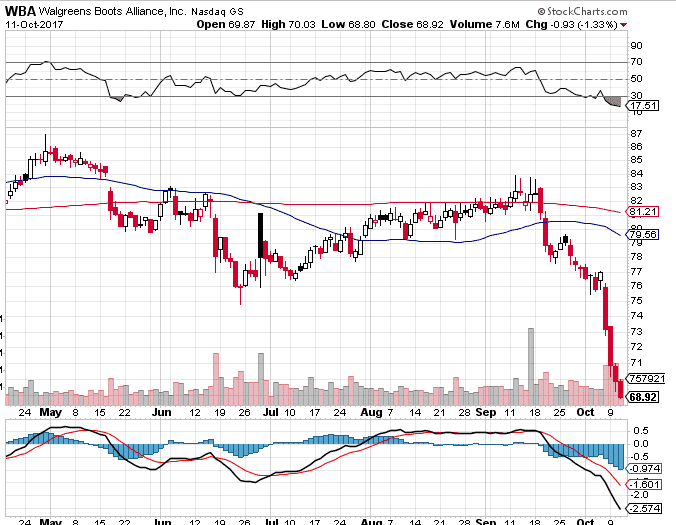676x525 pixels.
Task: Click the Chg -0.93 (-1.33%) value
Action: [571, 24]
